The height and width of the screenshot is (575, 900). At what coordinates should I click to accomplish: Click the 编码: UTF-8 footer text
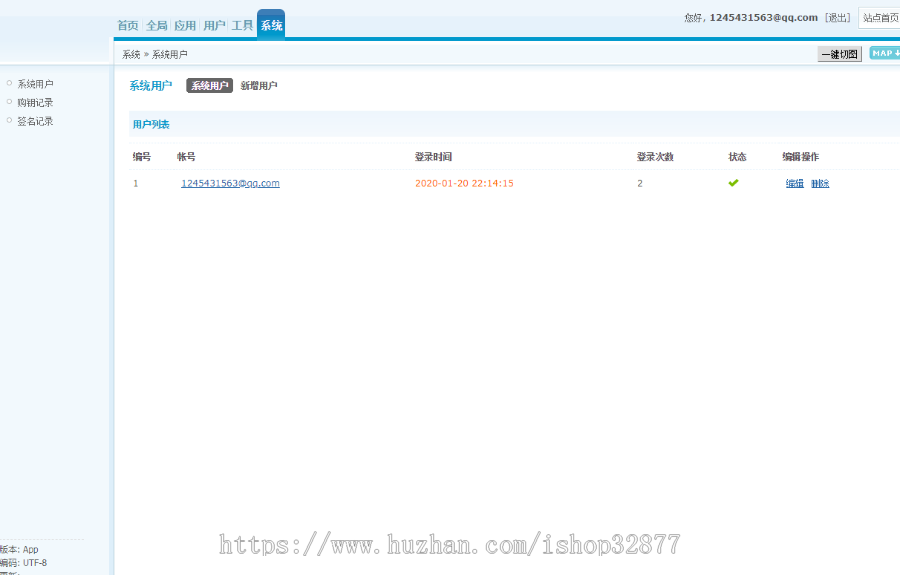(24, 563)
